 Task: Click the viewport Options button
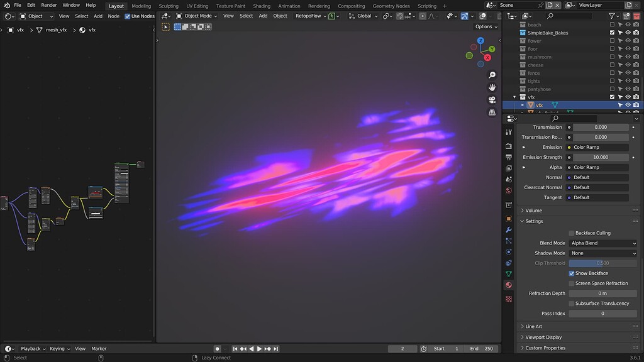tap(485, 26)
